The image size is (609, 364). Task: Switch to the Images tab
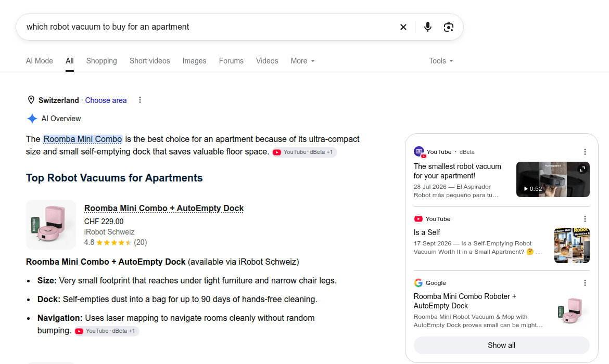[194, 61]
